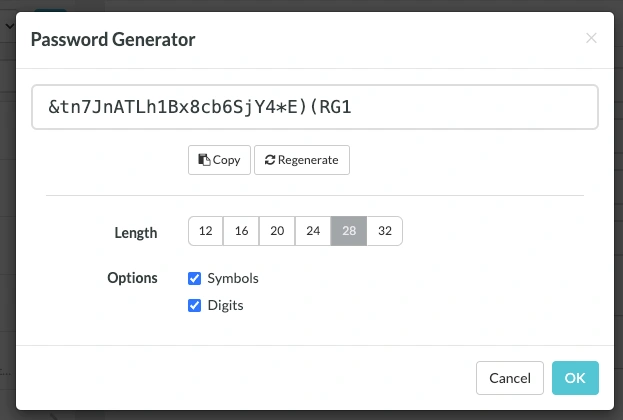Enable the Symbols checkbox
Viewport: 623px width, 420px height.
coord(195,278)
